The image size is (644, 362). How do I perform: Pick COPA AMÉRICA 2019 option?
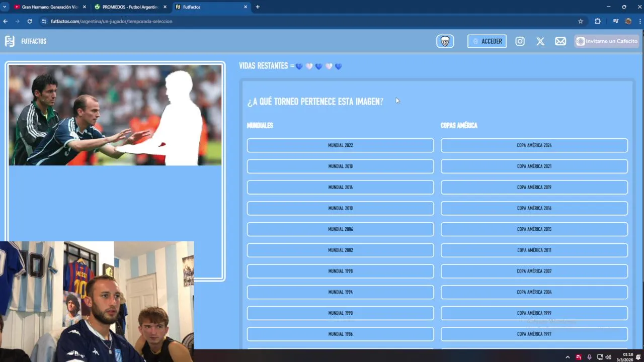click(534, 187)
